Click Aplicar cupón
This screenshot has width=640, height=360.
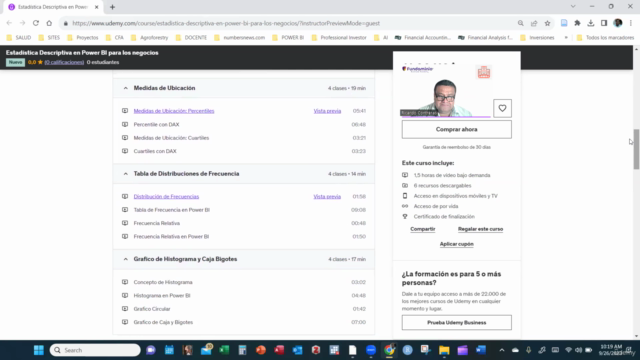(x=456, y=244)
